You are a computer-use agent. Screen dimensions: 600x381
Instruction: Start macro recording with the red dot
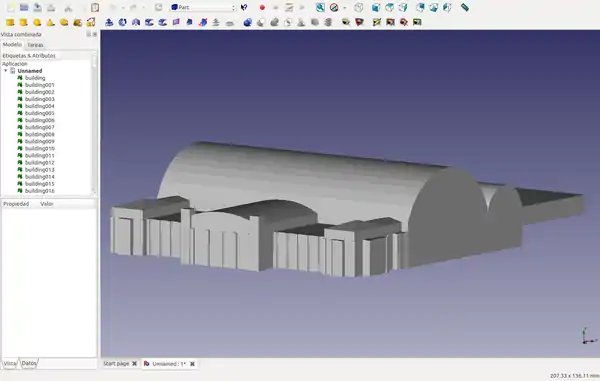262,7
